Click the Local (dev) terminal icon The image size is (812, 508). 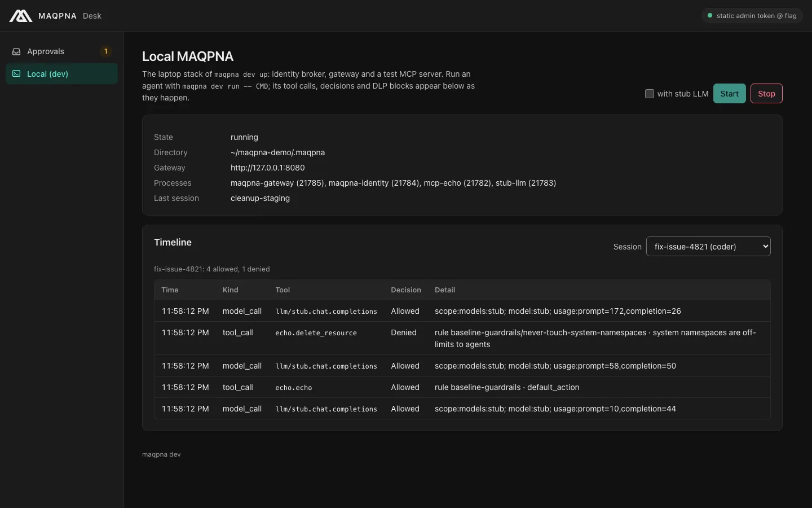click(x=16, y=74)
